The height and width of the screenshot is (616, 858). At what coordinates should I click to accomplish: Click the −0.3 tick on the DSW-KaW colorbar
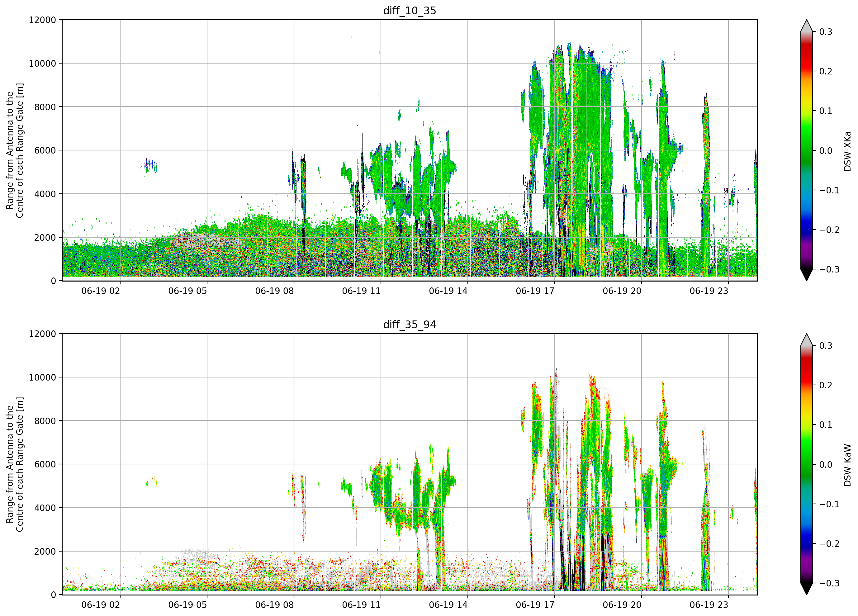click(x=829, y=583)
